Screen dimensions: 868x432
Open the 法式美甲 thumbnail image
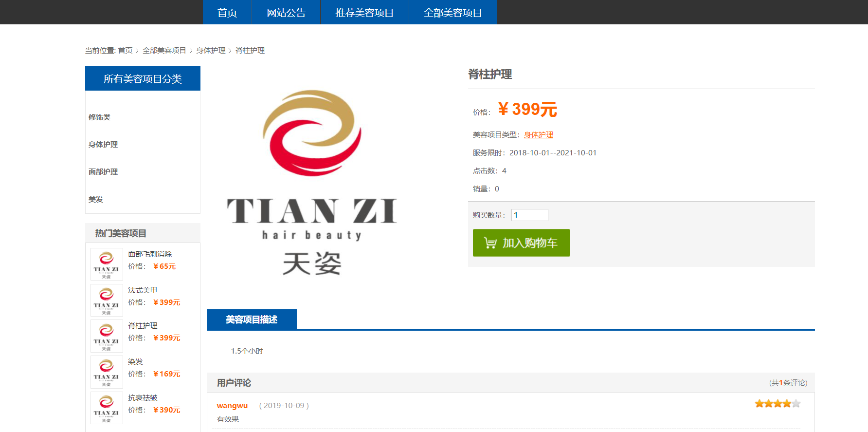pyautogui.click(x=107, y=300)
